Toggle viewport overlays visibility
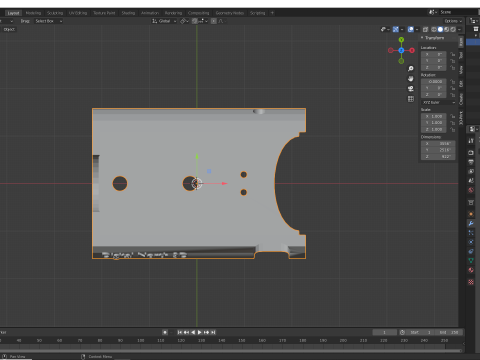The width and height of the screenshot is (480, 360). (411, 29)
